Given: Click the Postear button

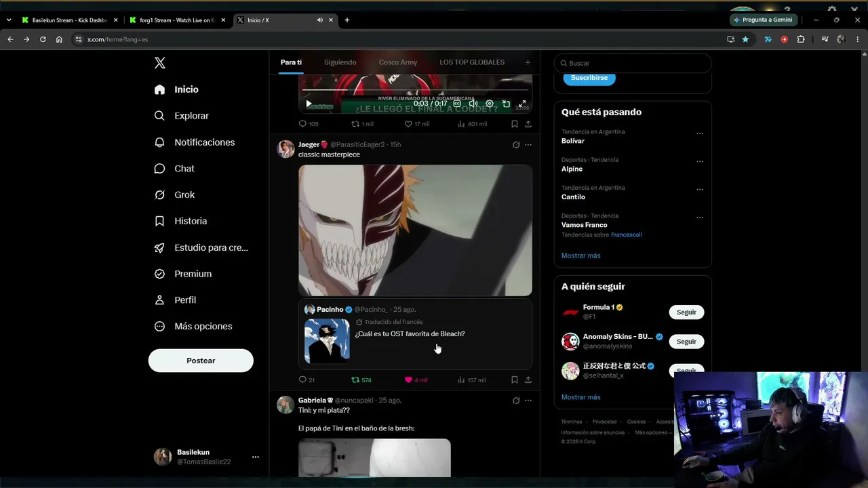Looking at the screenshot, I should [x=201, y=361].
